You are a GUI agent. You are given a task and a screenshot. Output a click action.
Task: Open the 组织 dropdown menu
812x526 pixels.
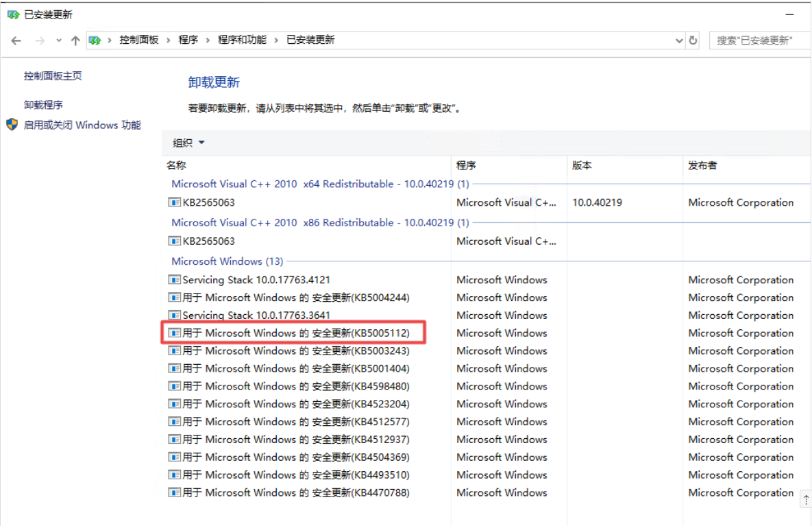pos(189,143)
